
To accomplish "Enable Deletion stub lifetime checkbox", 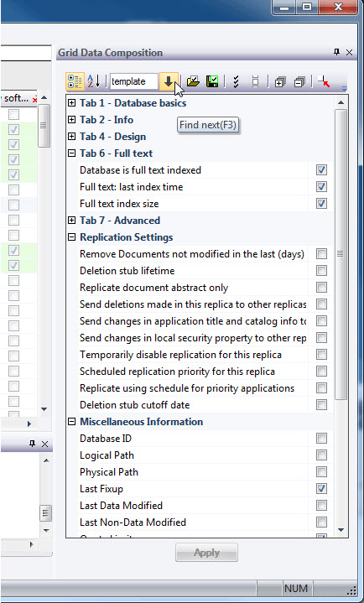I will point(321,271).
